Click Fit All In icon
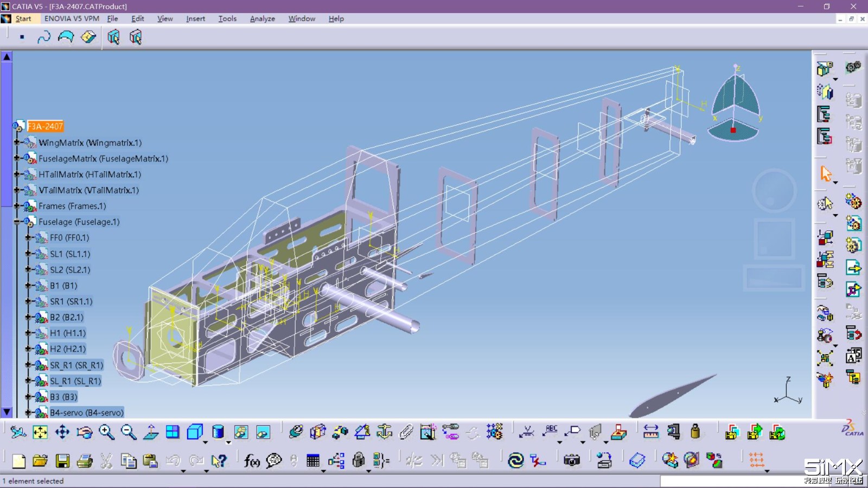The image size is (868, 488). point(40,432)
